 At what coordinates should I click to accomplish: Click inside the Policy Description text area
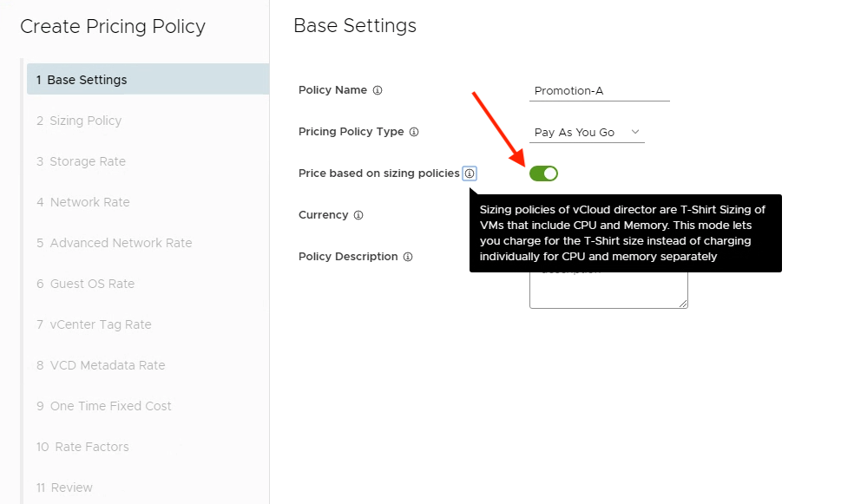click(x=608, y=290)
